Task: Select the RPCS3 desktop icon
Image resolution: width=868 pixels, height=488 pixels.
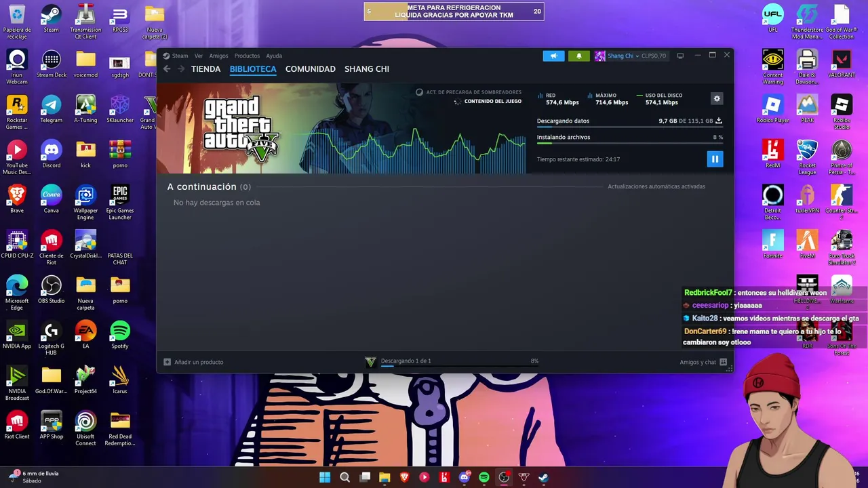Action: [120, 18]
